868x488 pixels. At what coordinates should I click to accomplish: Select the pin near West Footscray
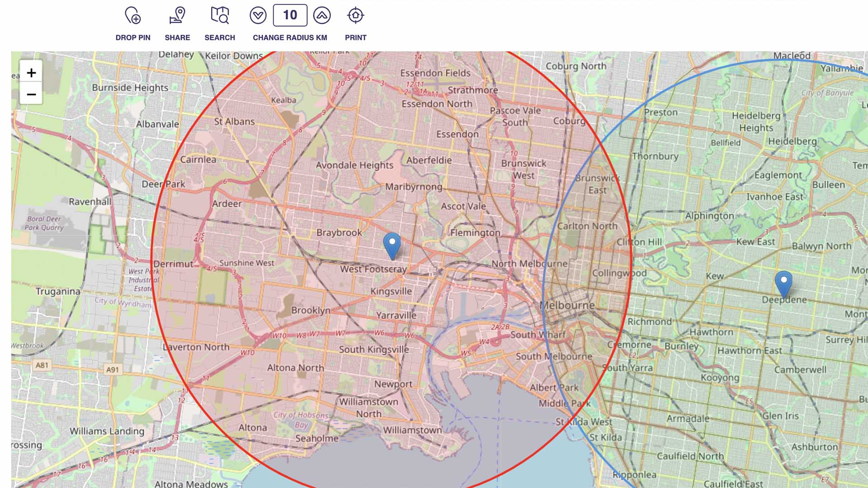click(392, 246)
